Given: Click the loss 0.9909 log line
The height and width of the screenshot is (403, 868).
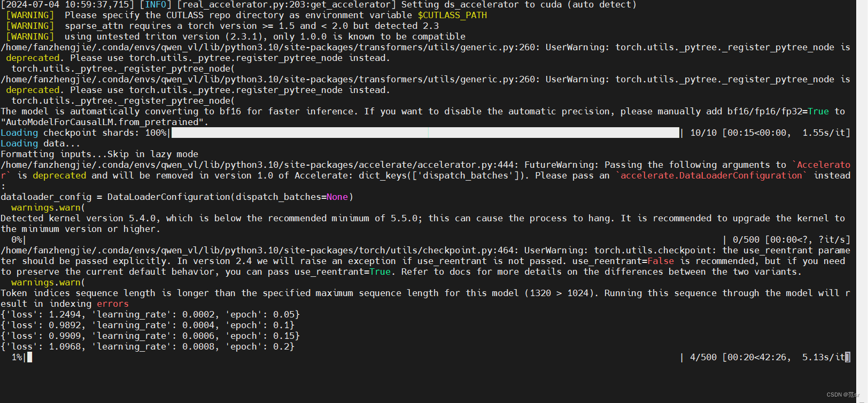Looking at the screenshot, I should 150,336.
